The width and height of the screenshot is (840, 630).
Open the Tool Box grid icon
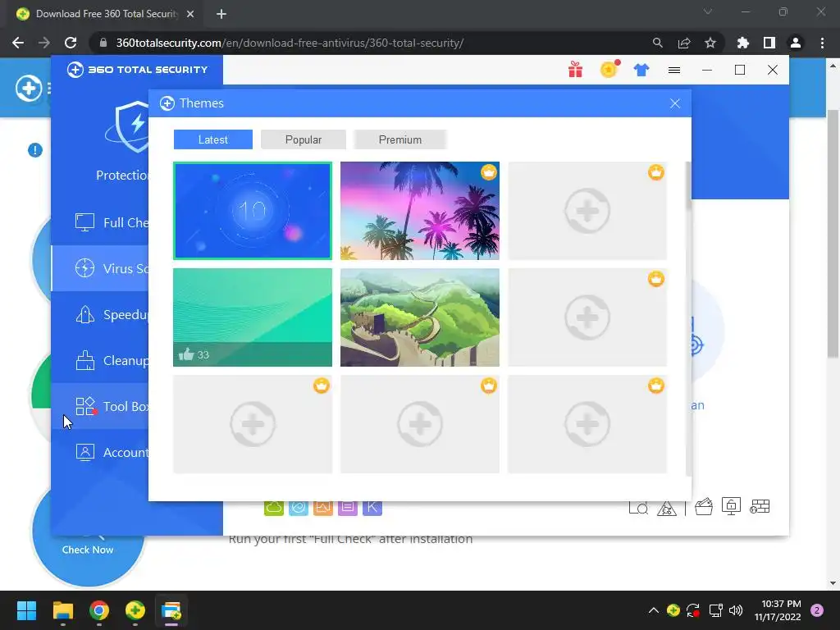click(x=85, y=406)
